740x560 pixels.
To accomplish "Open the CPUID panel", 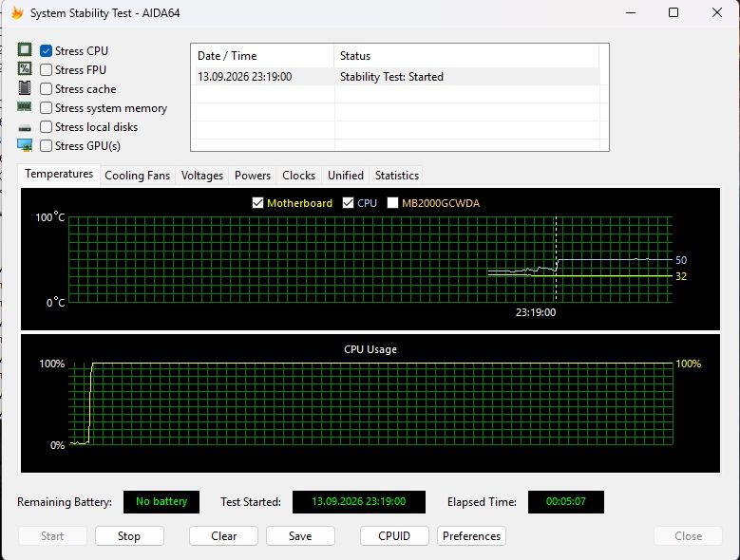I will pyautogui.click(x=394, y=536).
